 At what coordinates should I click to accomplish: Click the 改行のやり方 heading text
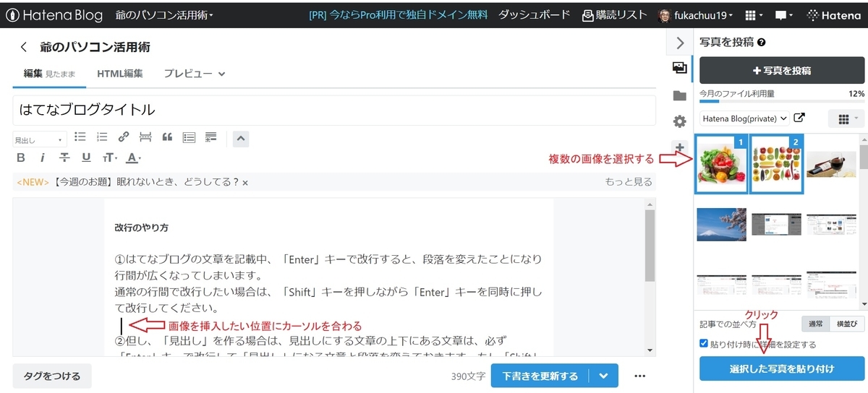click(x=142, y=228)
